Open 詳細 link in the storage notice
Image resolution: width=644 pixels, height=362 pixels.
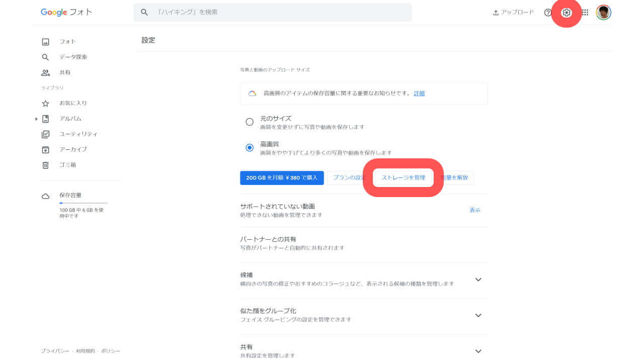420,93
